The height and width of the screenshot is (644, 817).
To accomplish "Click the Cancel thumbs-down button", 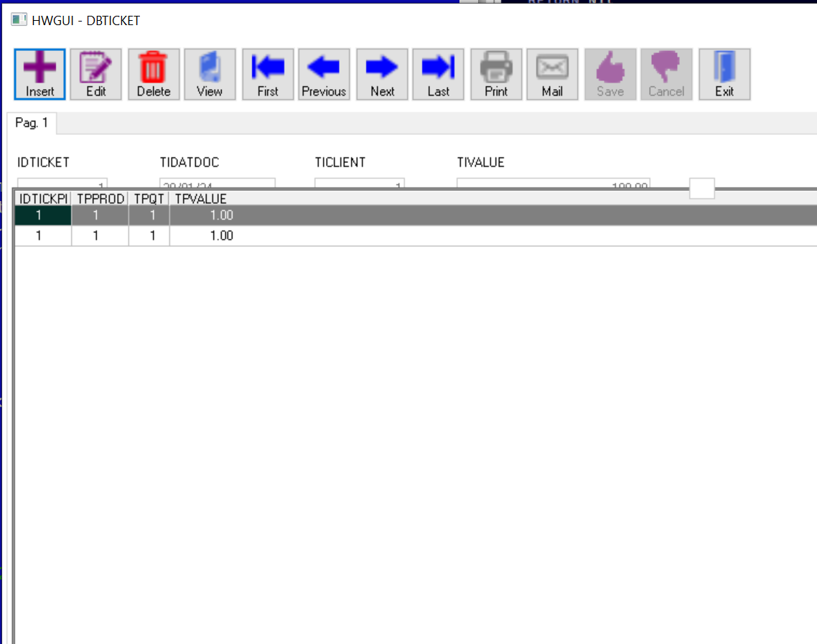I will point(666,74).
